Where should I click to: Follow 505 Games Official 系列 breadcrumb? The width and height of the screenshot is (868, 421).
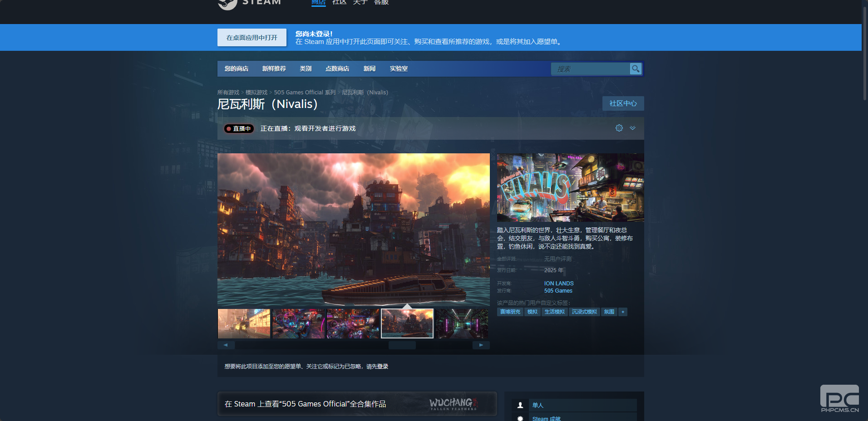[x=305, y=93]
